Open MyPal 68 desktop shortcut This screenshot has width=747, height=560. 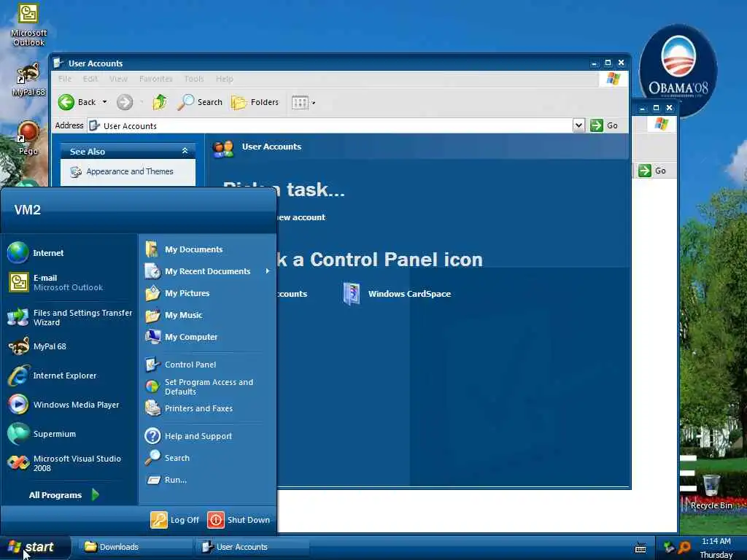(x=28, y=79)
